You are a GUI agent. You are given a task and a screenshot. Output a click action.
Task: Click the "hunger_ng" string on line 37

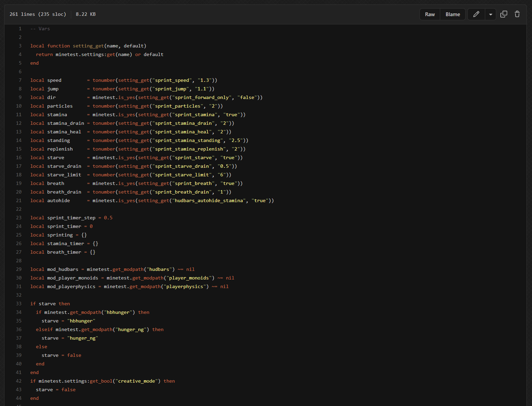[x=83, y=338]
